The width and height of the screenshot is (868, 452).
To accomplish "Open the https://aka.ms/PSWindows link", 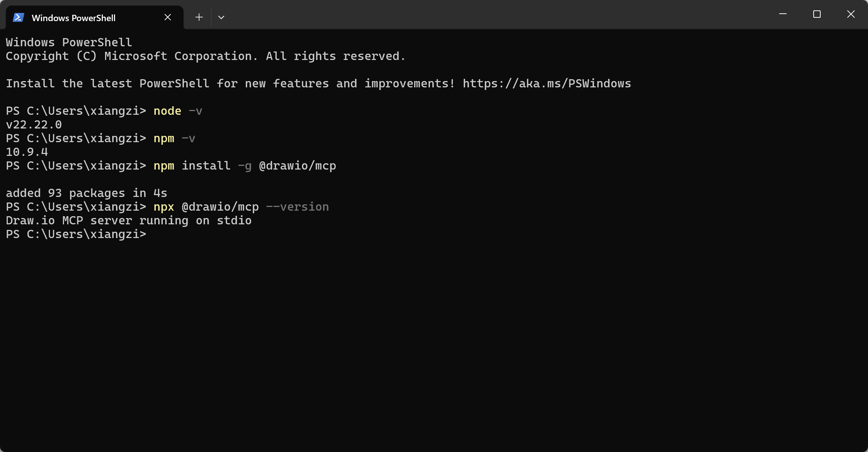I will pyautogui.click(x=547, y=83).
